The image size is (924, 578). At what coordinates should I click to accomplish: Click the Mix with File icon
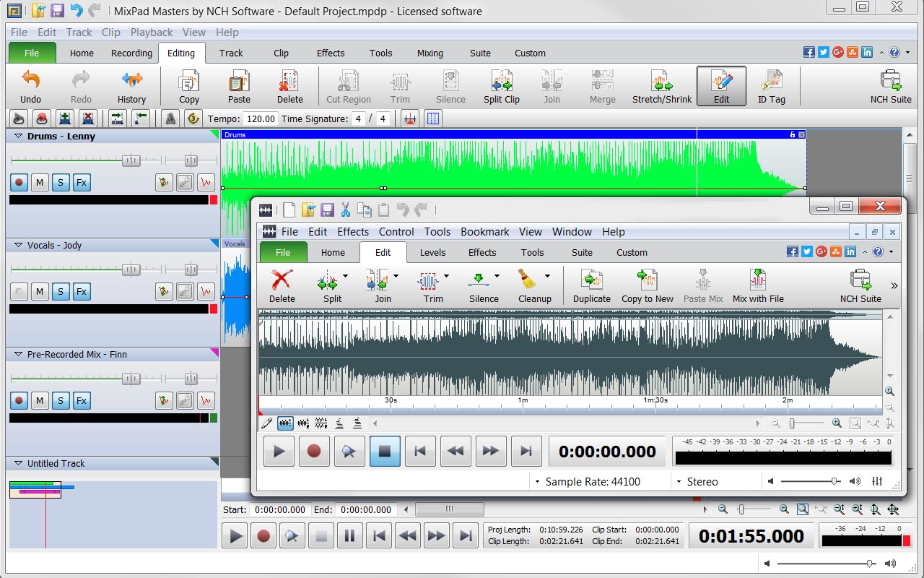coord(757,286)
